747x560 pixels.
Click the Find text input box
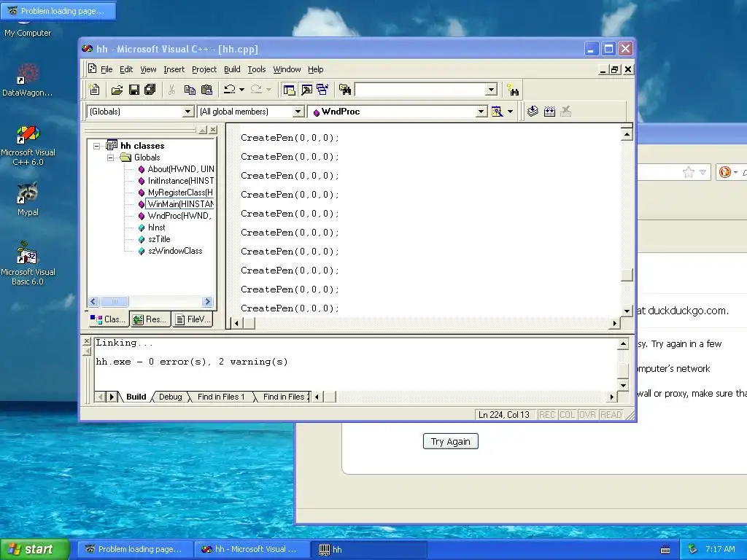(421, 90)
